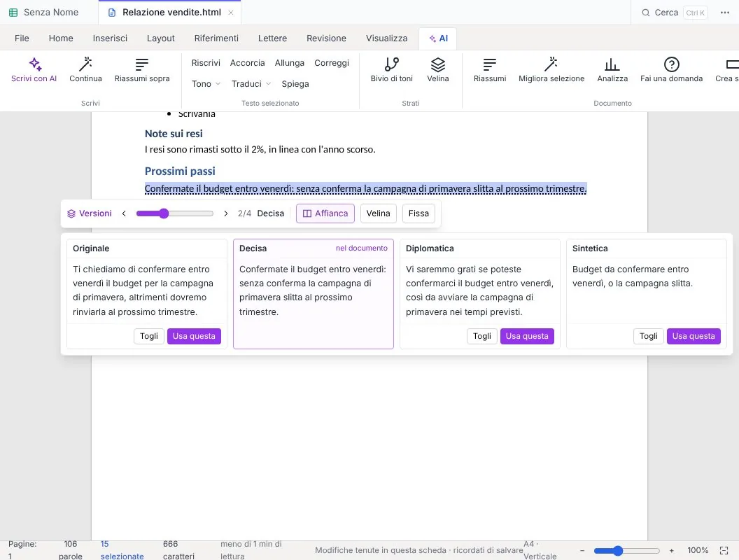Click the Allunga button
The image size is (739, 560).
(x=290, y=63)
